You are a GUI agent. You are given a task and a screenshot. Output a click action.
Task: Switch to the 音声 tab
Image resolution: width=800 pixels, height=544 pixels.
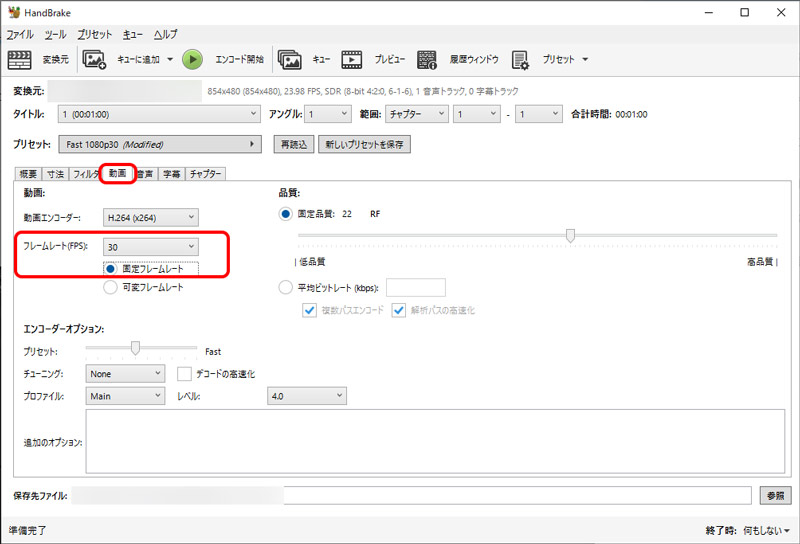(x=145, y=174)
